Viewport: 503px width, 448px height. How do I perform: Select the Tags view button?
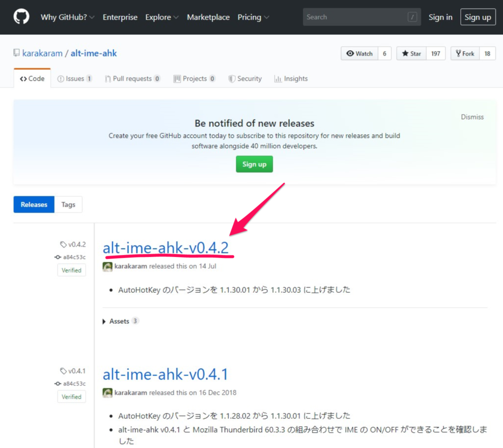(68, 204)
